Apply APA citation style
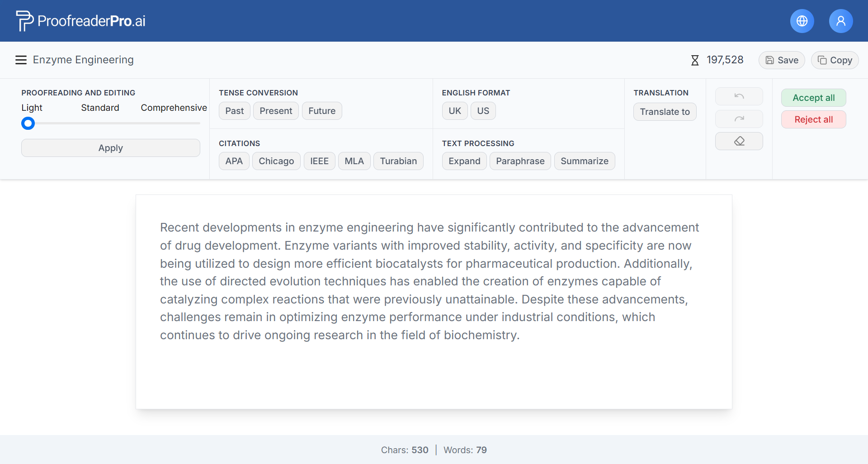This screenshot has width=868, height=464. coord(234,161)
